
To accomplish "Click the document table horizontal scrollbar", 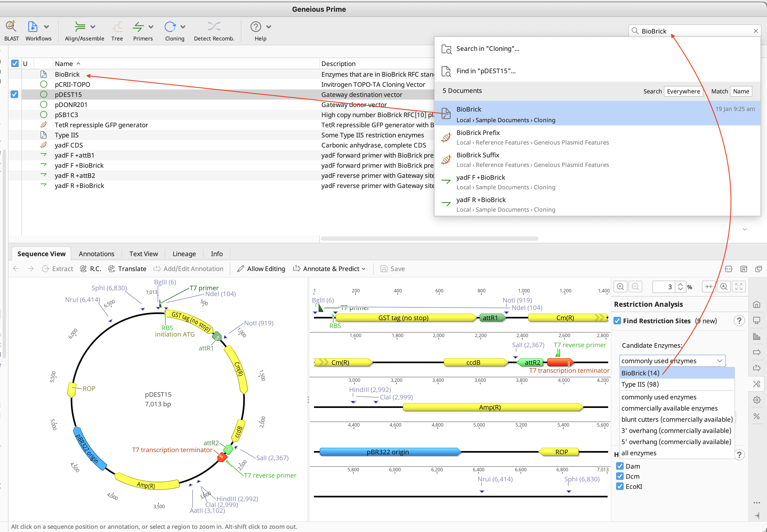I will pos(429,239).
